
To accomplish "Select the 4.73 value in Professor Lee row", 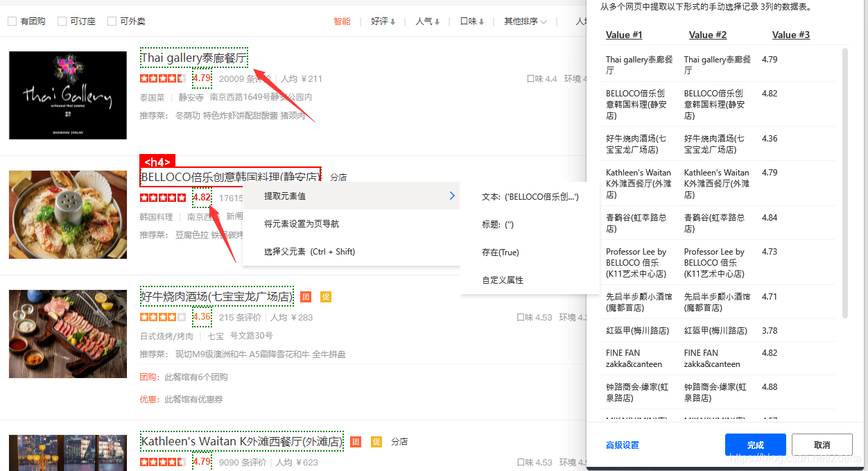I will coord(770,252).
